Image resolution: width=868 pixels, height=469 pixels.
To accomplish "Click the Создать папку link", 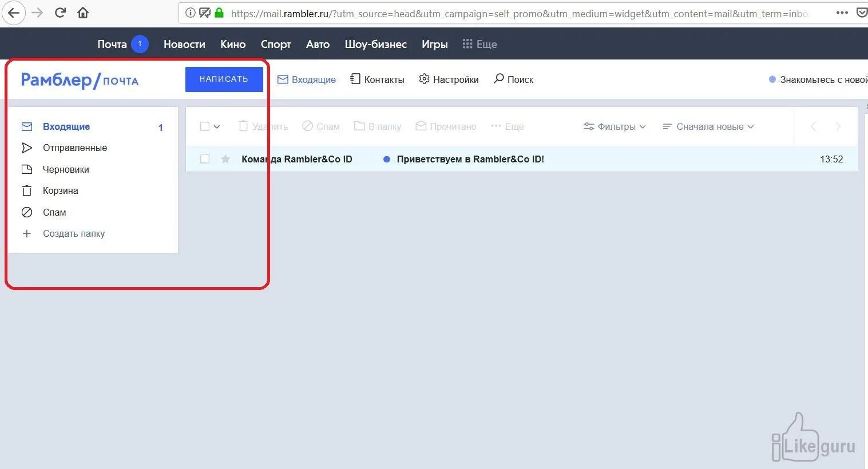I will click(x=74, y=233).
